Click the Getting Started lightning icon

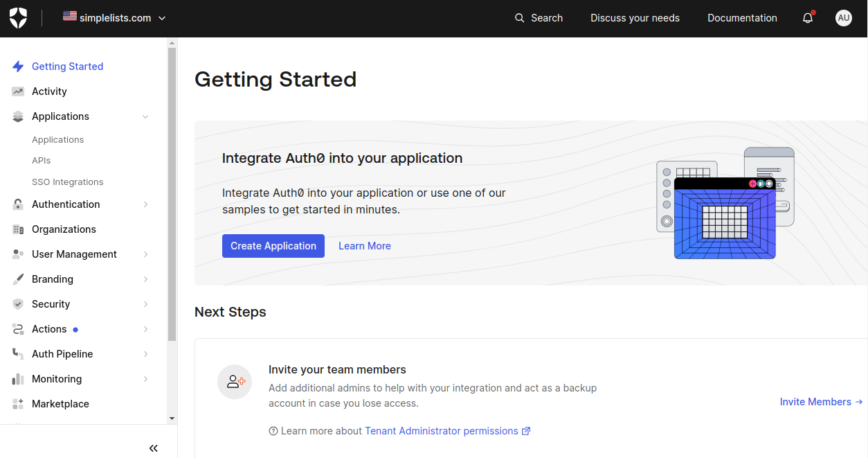pos(18,67)
